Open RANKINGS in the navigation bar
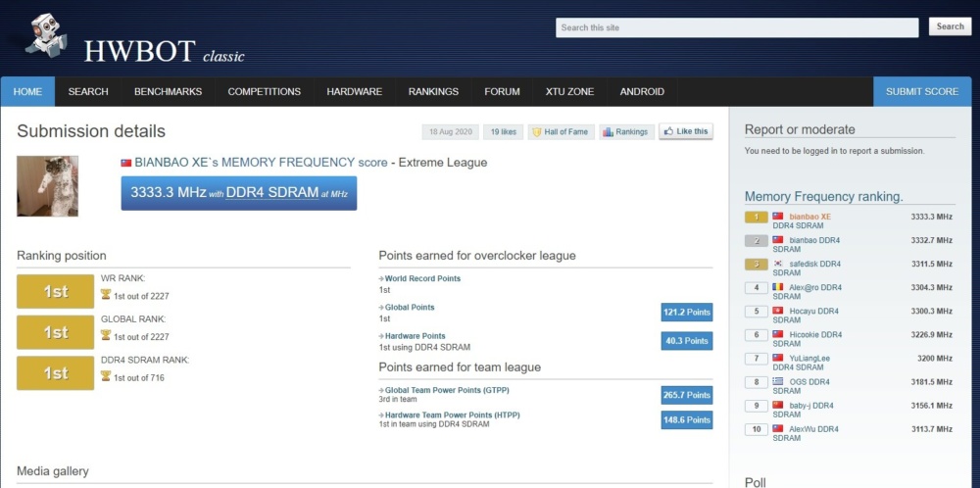Screen dimensions: 980x488 coord(434,92)
